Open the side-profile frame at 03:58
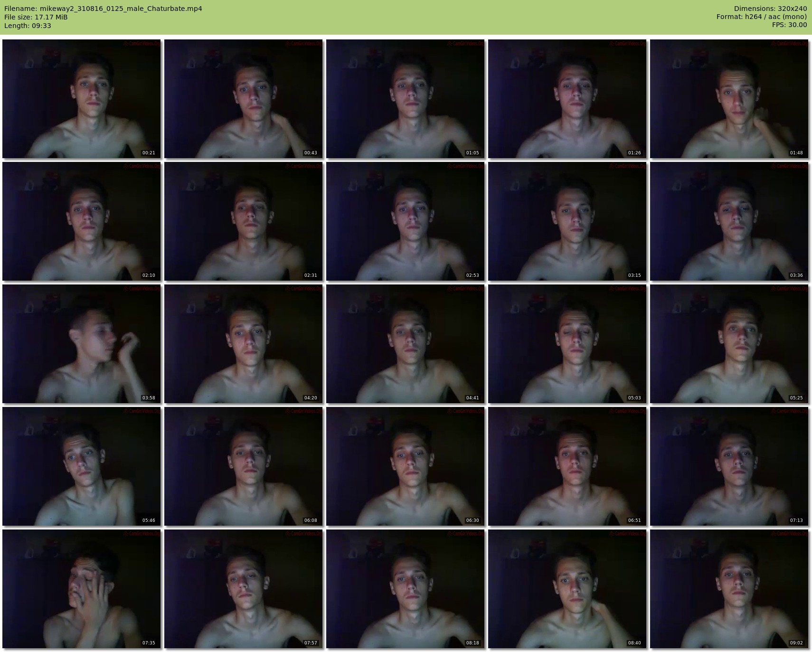This screenshot has width=812, height=652. tap(82, 344)
